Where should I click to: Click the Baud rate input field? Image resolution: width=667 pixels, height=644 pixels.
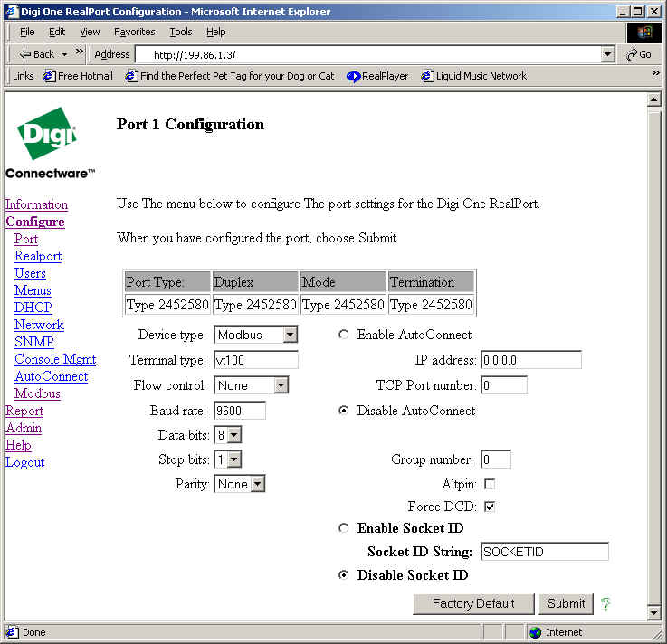pyautogui.click(x=240, y=411)
